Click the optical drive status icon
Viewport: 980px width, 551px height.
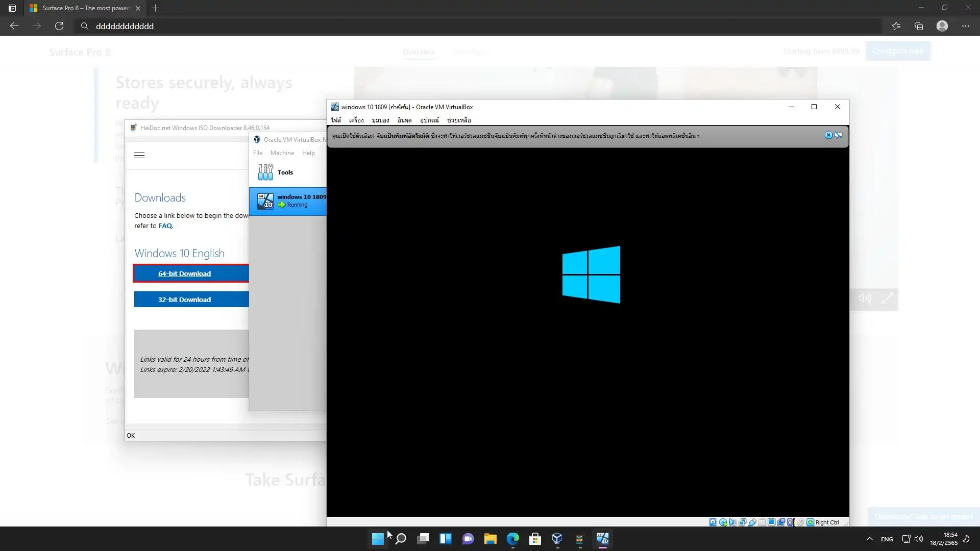[723, 522]
